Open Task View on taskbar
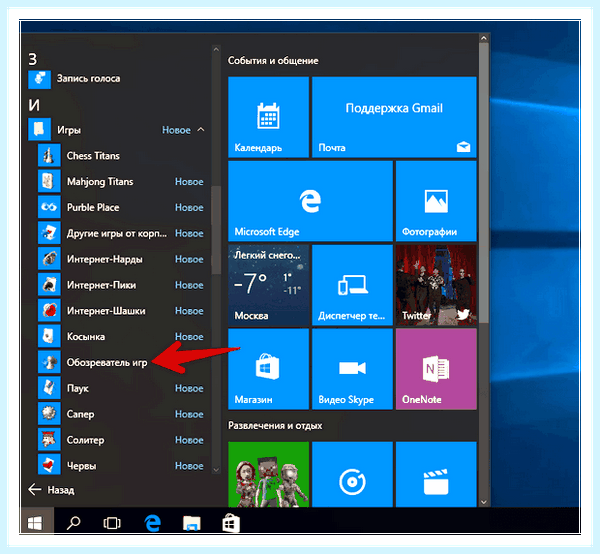Viewport: 600px width, 554px height. click(x=112, y=523)
